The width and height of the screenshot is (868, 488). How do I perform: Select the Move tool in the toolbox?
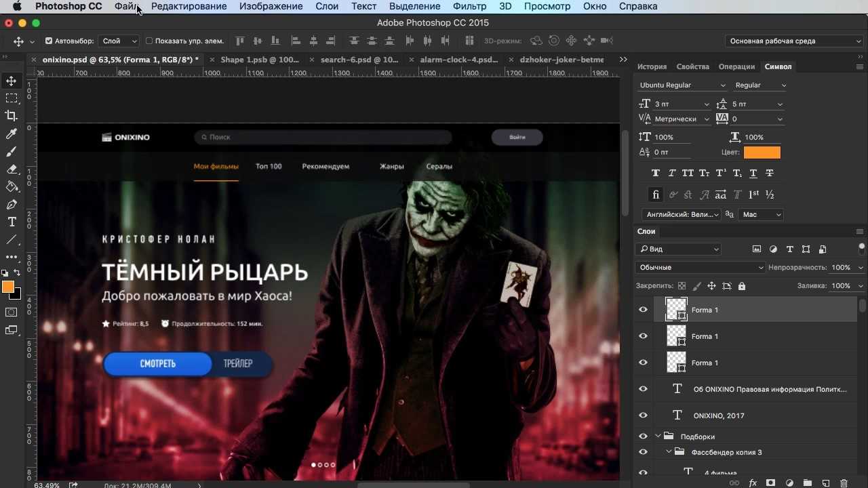(12, 81)
